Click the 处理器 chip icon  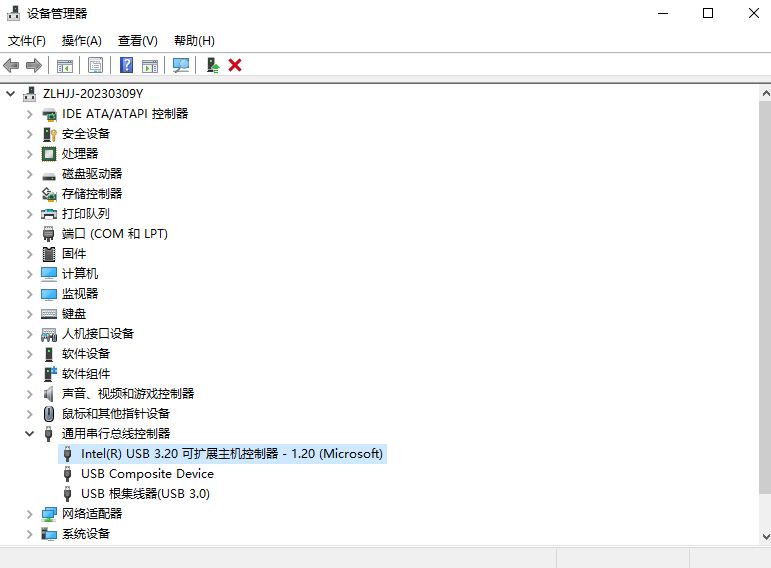pyautogui.click(x=49, y=154)
